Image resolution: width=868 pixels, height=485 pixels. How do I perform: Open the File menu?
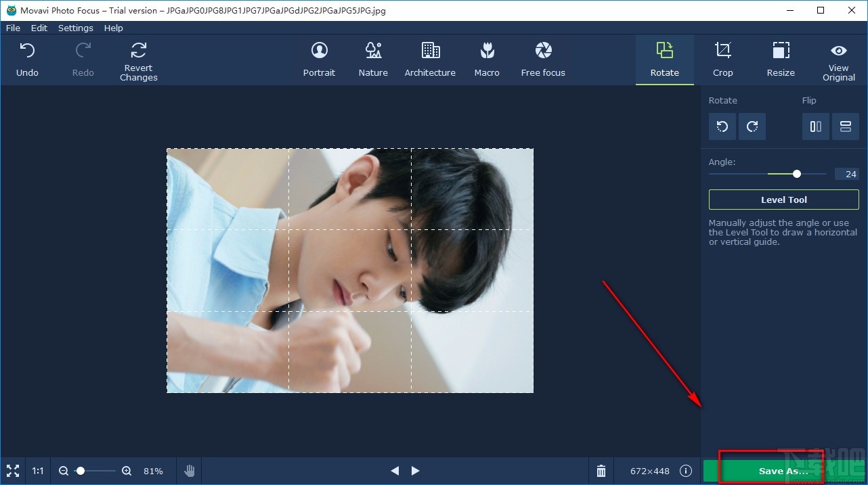(12, 28)
